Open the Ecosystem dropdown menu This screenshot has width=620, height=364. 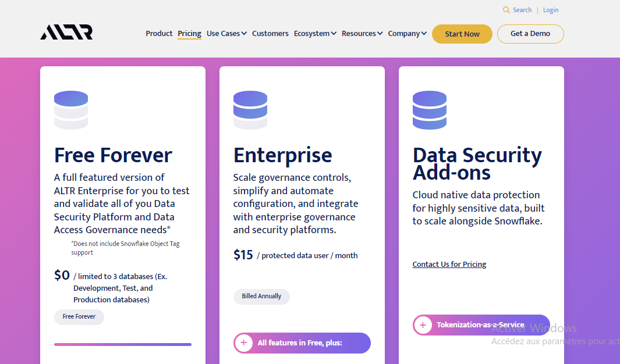pyautogui.click(x=315, y=34)
